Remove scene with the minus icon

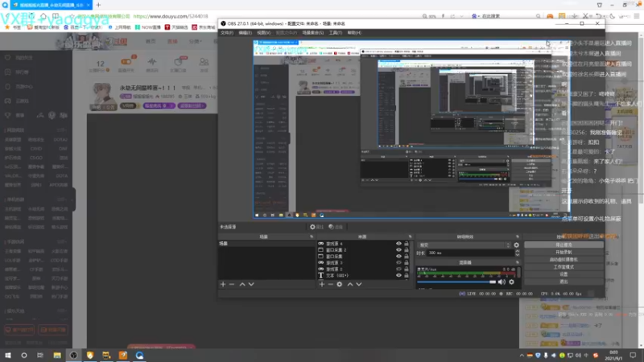(x=232, y=284)
